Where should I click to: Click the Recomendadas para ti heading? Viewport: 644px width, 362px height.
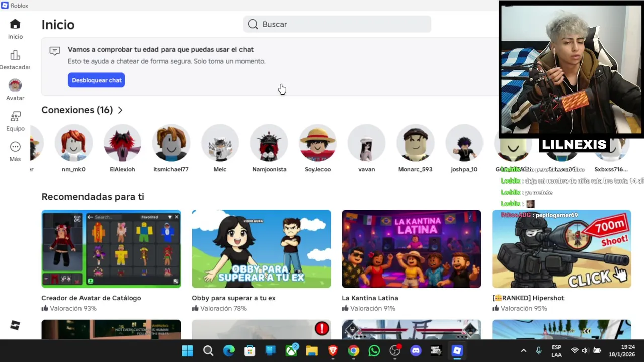coord(93,197)
